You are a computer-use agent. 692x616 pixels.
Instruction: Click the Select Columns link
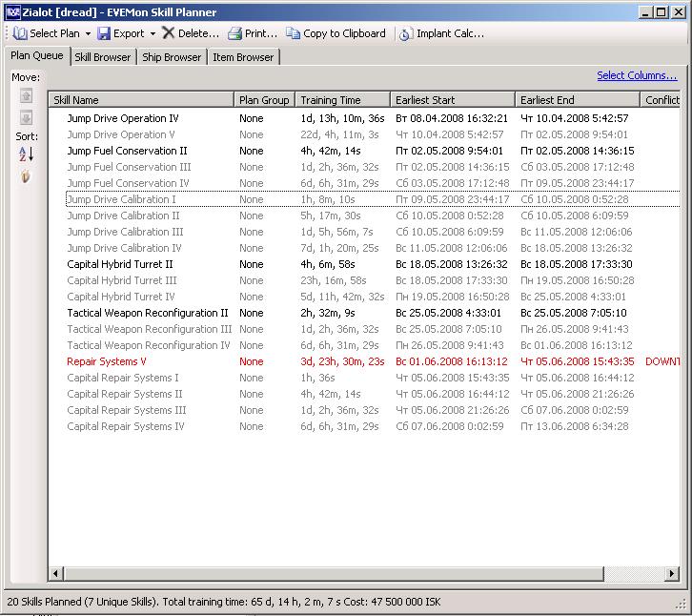click(637, 75)
